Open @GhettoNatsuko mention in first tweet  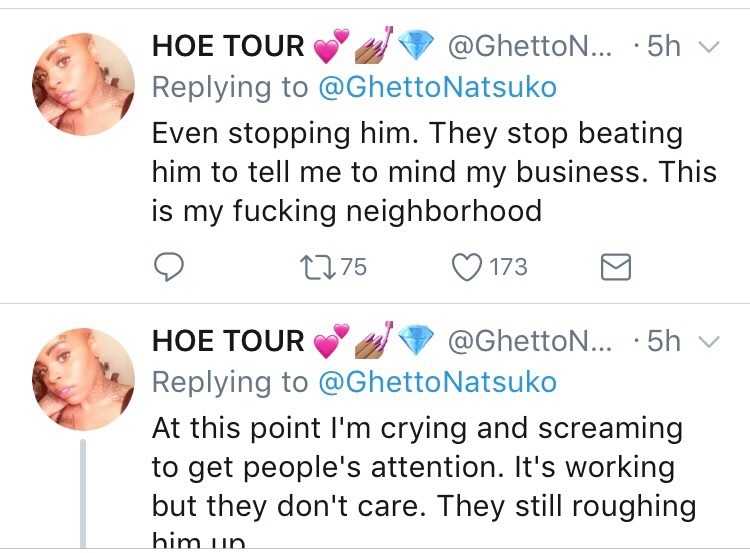(436, 87)
